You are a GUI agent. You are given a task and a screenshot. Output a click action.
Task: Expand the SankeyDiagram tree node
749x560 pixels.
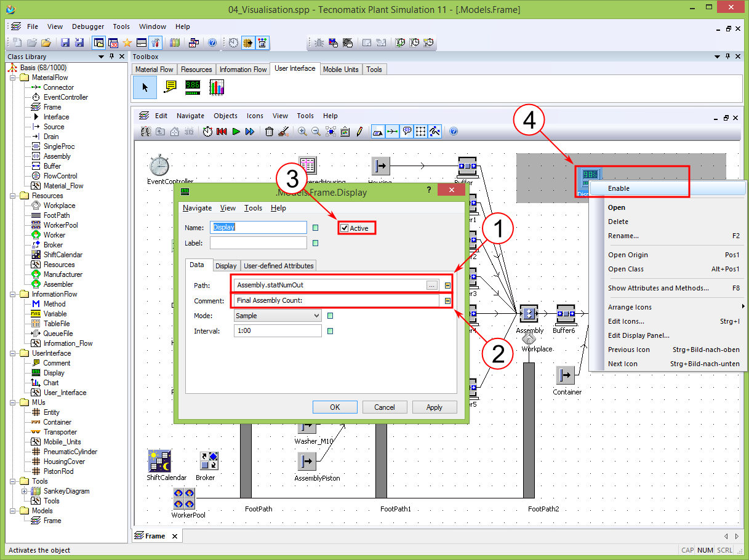tap(25, 491)
